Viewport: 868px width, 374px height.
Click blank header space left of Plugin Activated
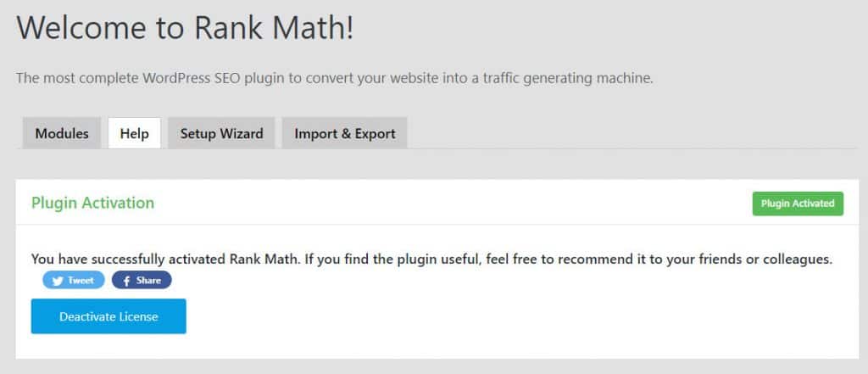[x=442, y=203]
